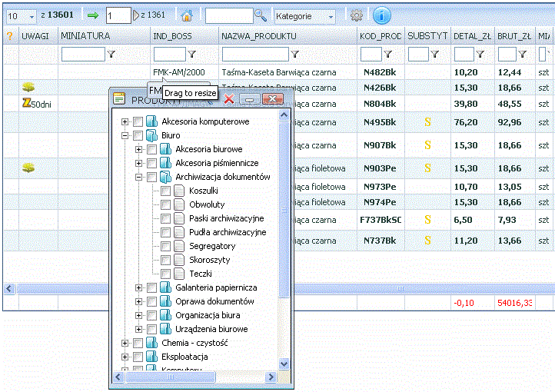Click the popup window's list icon
The image size is (555, 392).
point(119,98)
